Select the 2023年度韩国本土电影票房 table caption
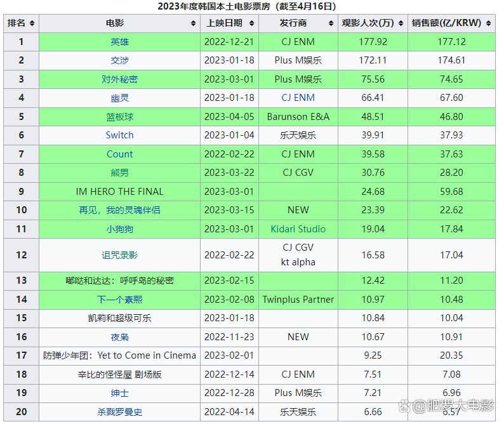Screen dimensions: 504x424 247,6
